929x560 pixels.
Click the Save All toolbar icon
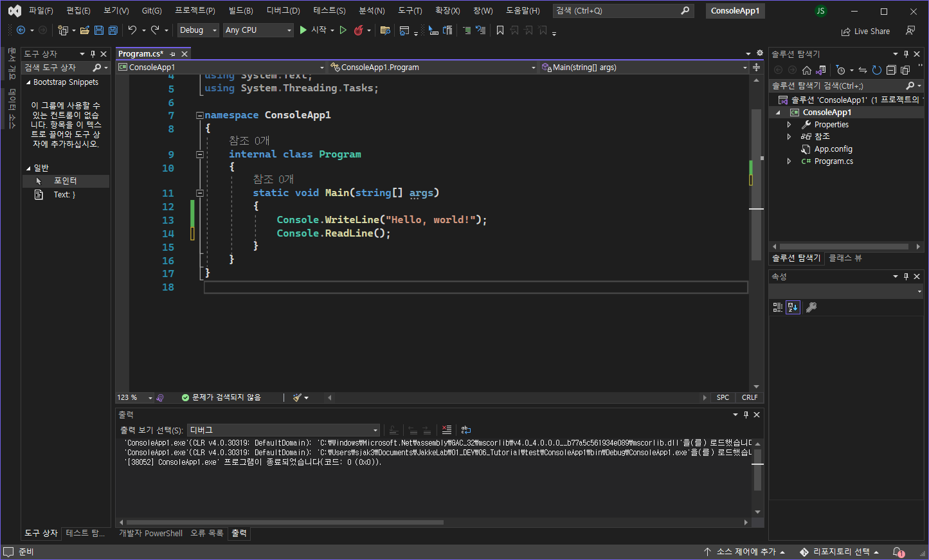click(x=113, y=30)
